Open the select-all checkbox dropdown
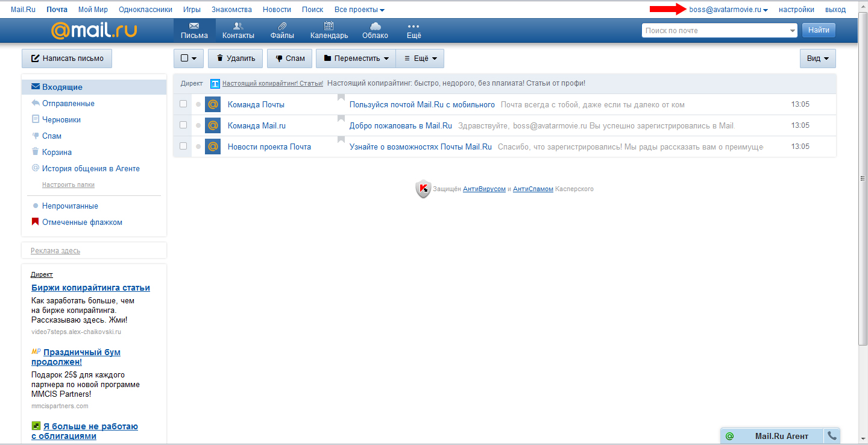The width and height of the screenshot is (868, 445). click(x=189, y=58)
